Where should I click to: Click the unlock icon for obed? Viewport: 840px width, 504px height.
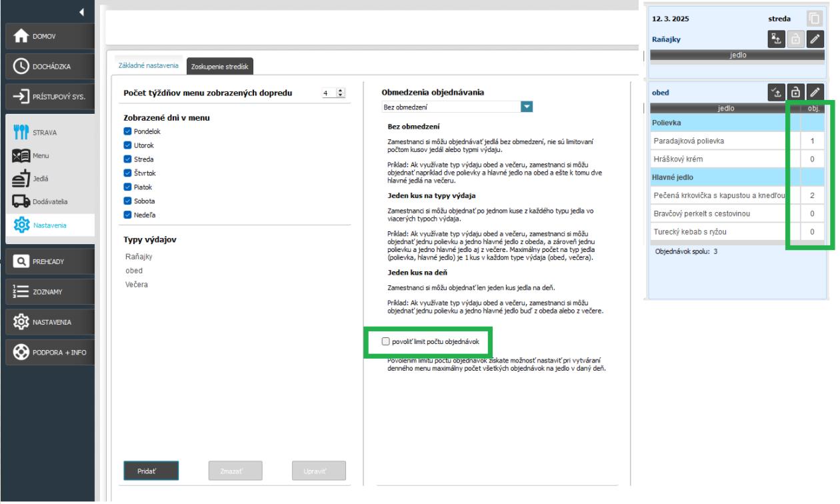pos(795,93)
